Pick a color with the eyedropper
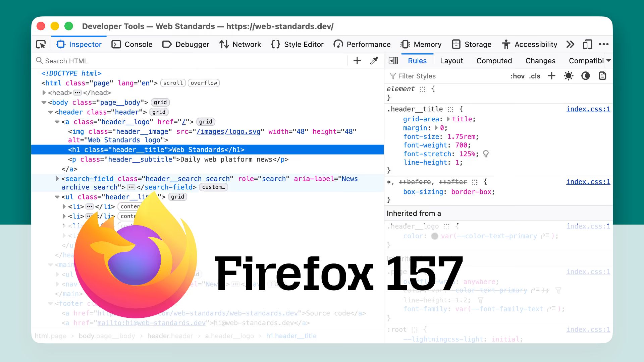The height and width of the screenshot is (362, 644). pos(374,61)
